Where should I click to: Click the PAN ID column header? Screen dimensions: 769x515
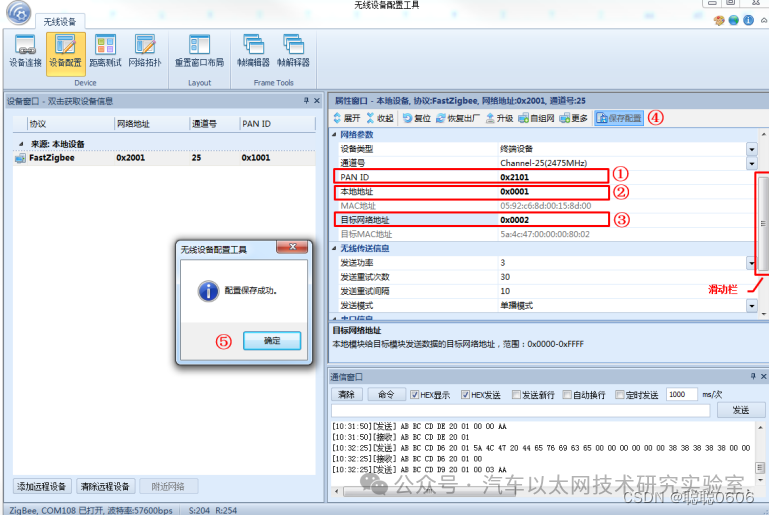coord(277,124)
